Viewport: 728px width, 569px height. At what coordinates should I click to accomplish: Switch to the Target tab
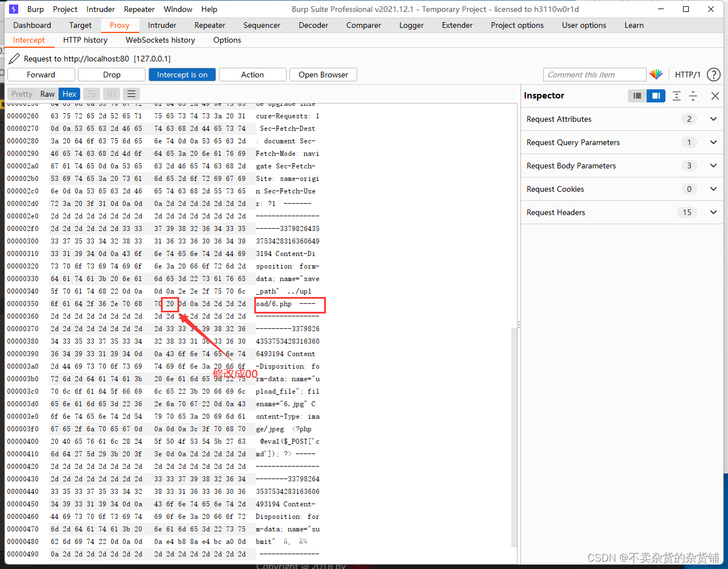click(80, 25)
